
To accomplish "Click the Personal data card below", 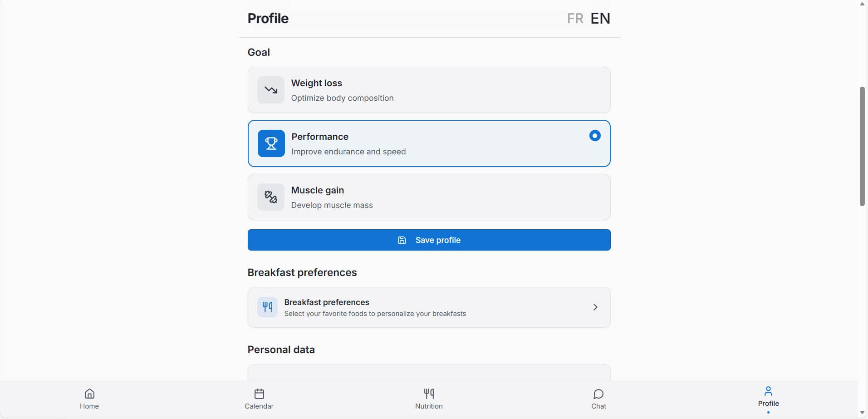I will point(429,373).
